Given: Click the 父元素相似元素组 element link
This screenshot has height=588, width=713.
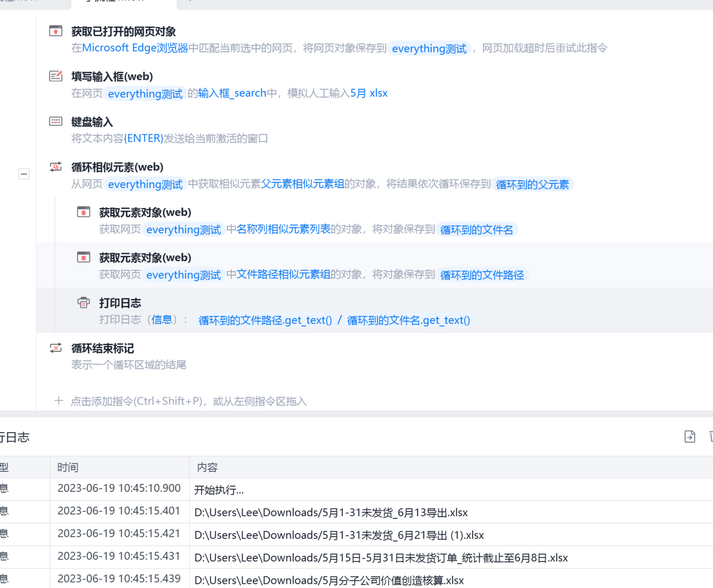Looking at the screenshot, I should pyautogui.click(x=302, y=184).
